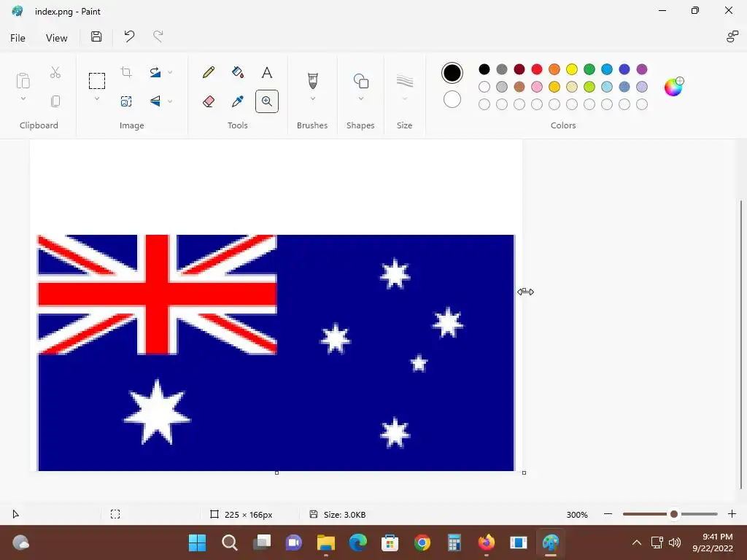Viewport: 747px width, 560px height.
Task: Expand the Select tool dropdown arrow
Action: click(x=97, y=98)
